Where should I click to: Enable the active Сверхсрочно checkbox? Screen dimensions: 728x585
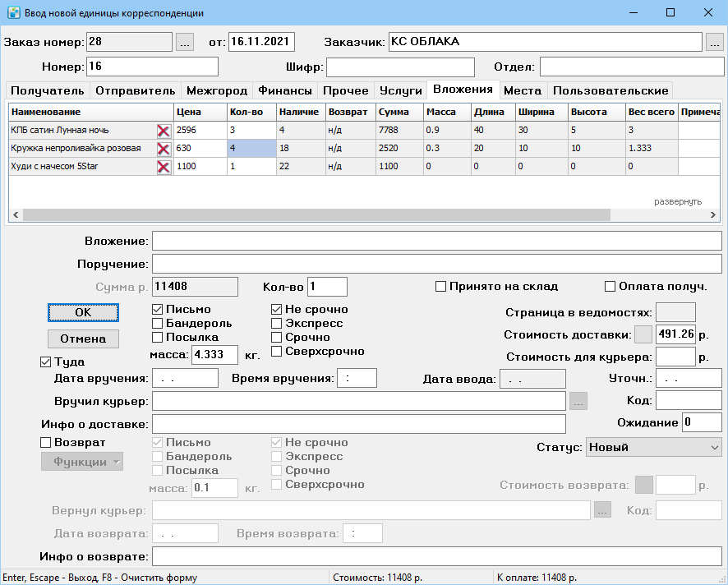[x=276, y=351]
